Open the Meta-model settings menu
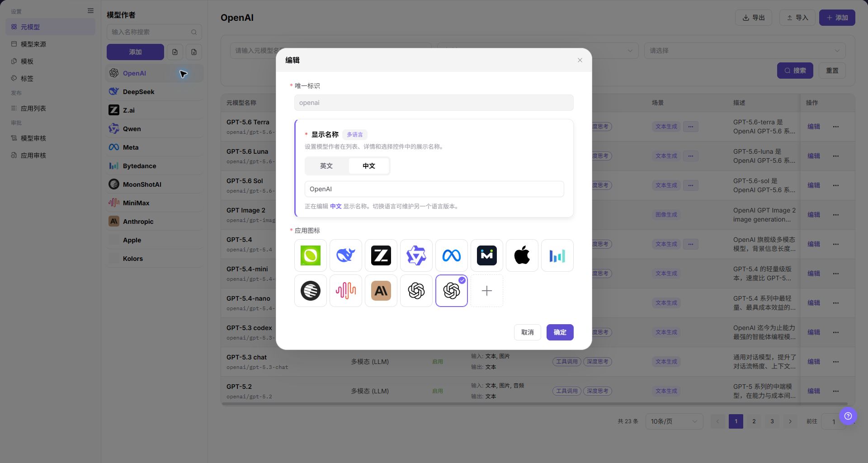 [50, 27]
